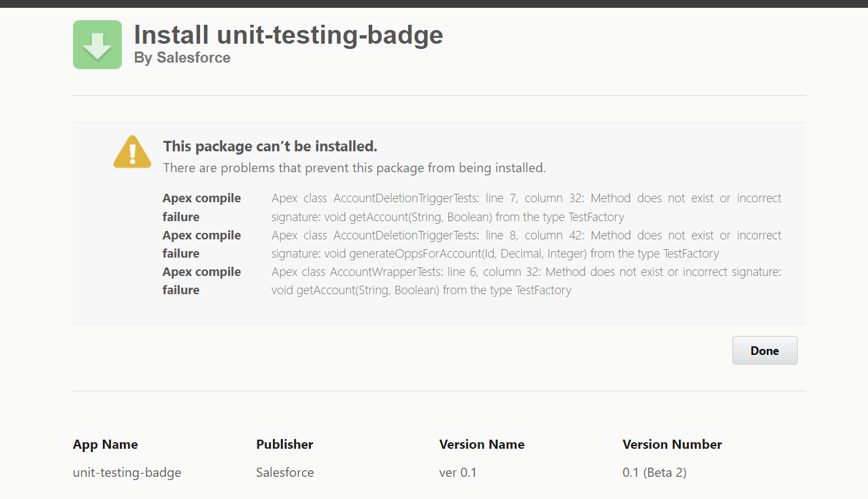Click the 'ver 0.1' version name value
The height and width of the screenshot is (499, 868).
(457, 472)
